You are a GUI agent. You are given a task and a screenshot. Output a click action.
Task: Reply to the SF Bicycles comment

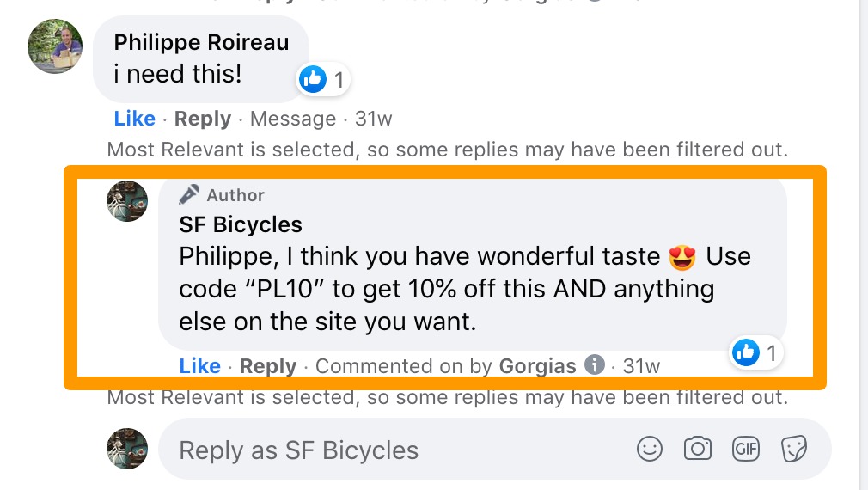(267, 366)
